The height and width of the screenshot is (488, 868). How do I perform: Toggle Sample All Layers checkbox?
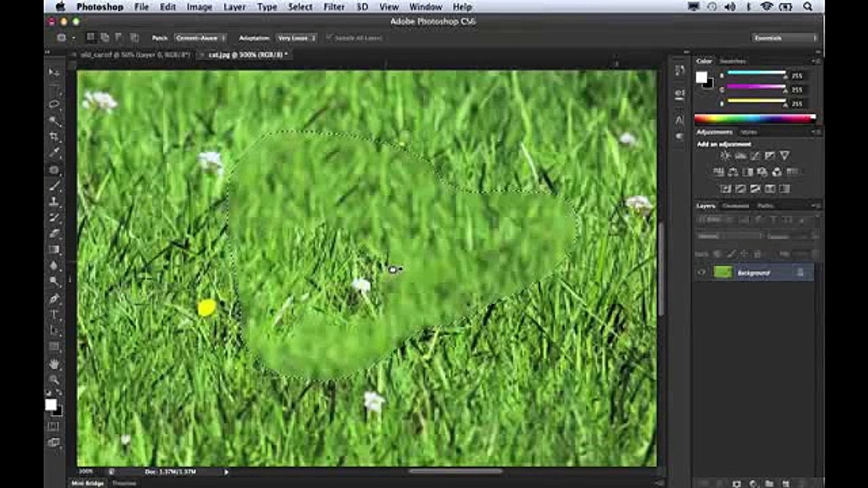330,38
